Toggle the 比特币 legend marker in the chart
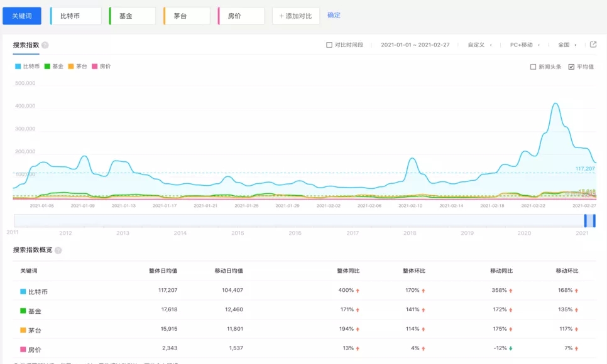 [x=18, y=67]
